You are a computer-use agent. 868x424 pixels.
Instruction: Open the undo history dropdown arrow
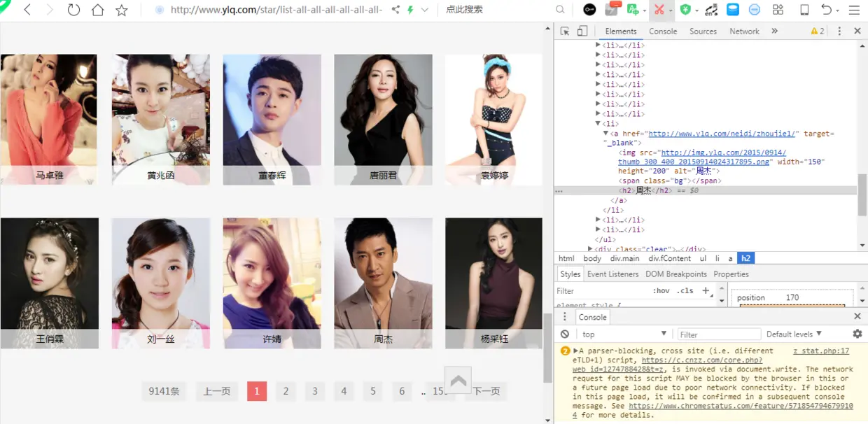(838, 10)
